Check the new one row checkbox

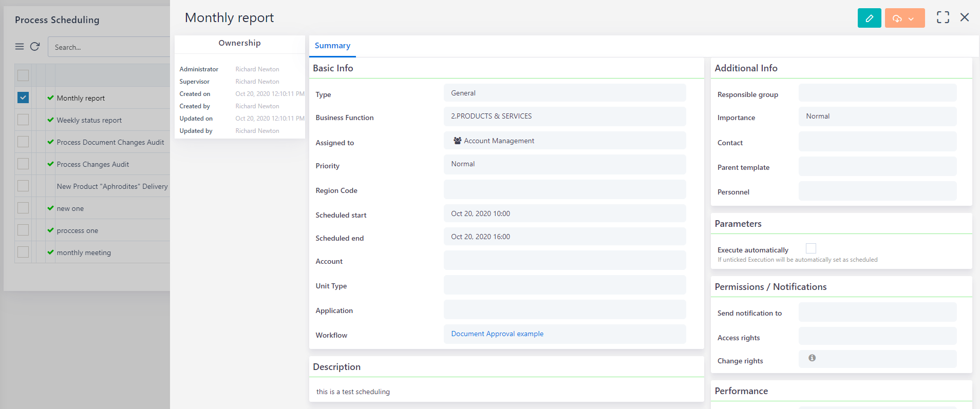(23, 208)
